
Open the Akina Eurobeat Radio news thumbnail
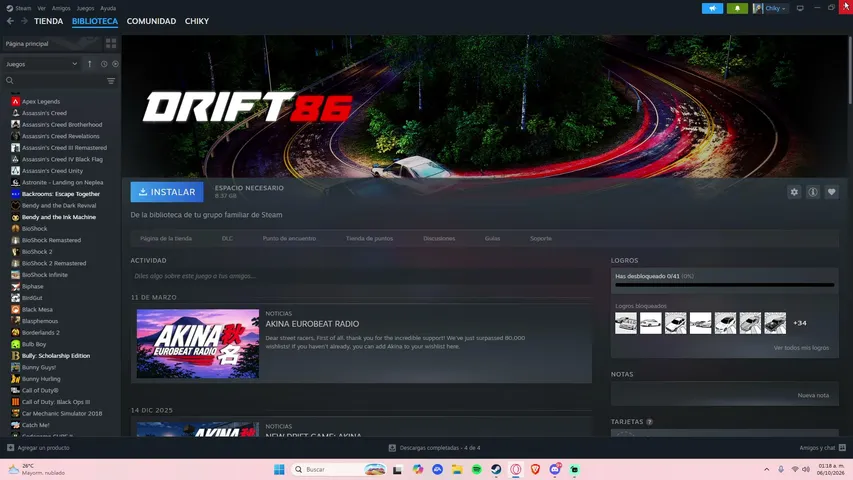[x=197, y=343]
